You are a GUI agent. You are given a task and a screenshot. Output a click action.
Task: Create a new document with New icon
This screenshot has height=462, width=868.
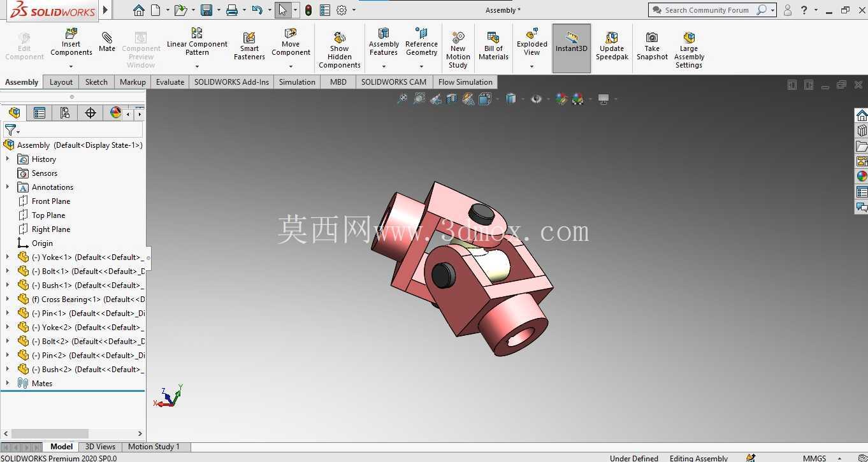click(156, 10)
